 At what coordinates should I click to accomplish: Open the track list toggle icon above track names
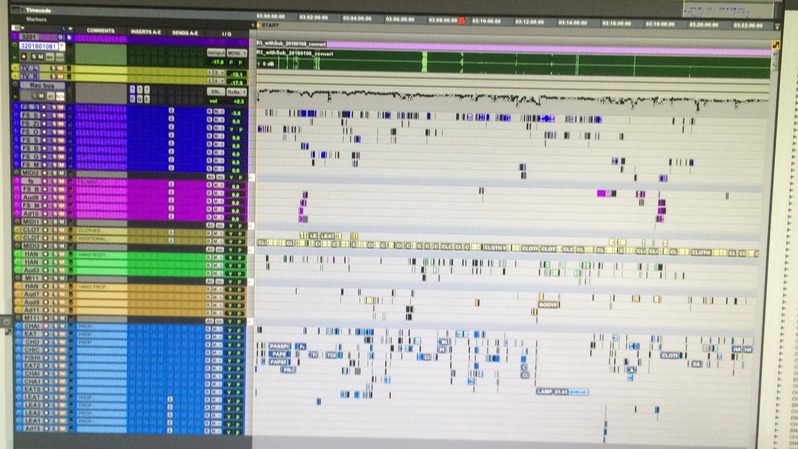tap(18, 28)
